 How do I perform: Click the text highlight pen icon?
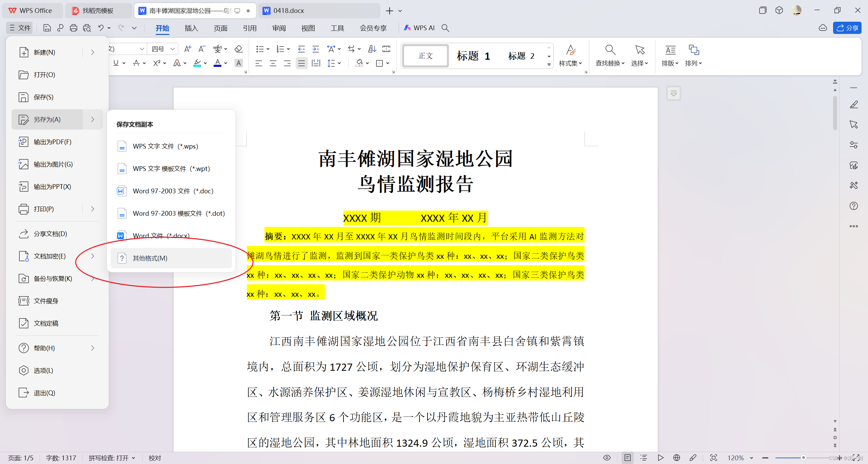tap(197, 63)
